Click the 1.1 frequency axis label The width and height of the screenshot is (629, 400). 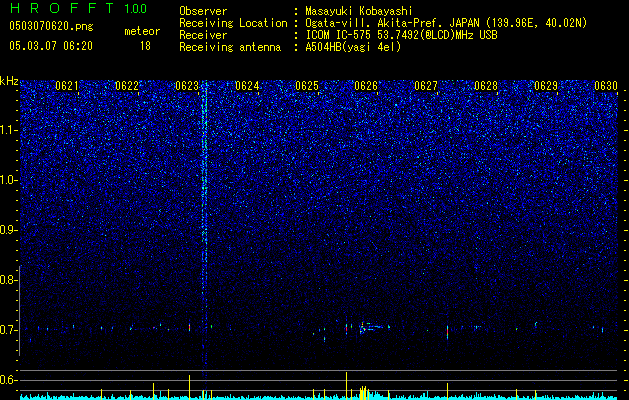[x=8, y=130]
